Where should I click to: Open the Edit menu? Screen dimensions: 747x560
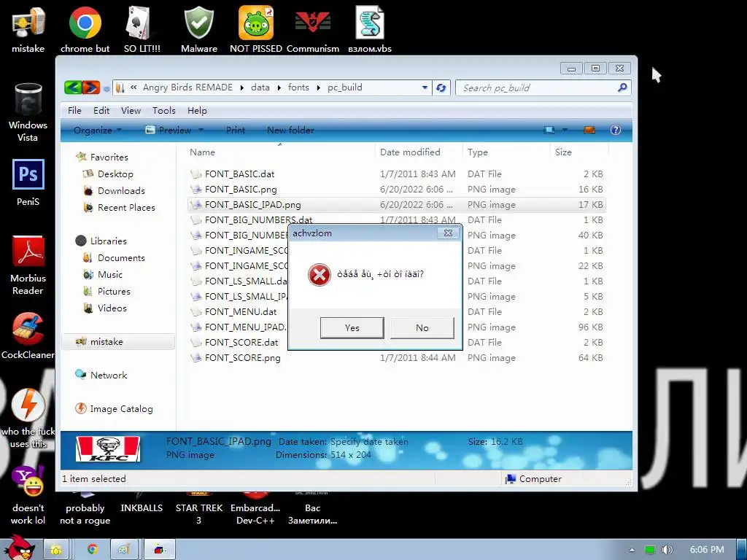click(x=101, y=111)
